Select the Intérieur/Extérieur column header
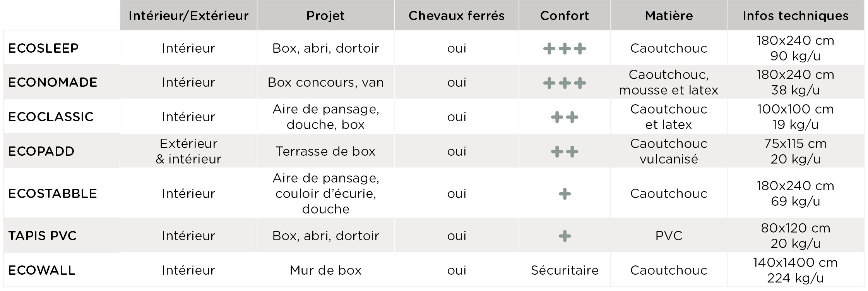 188,15
